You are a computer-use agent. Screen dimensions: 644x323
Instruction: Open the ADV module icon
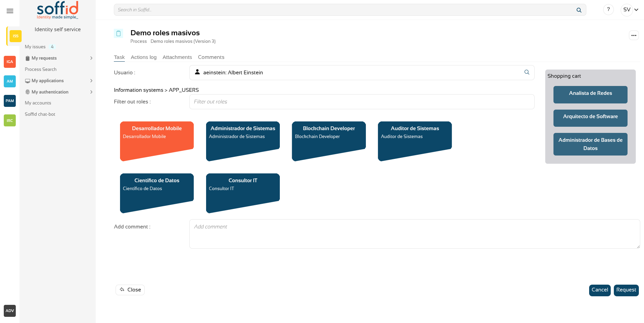tap(10, 311)
